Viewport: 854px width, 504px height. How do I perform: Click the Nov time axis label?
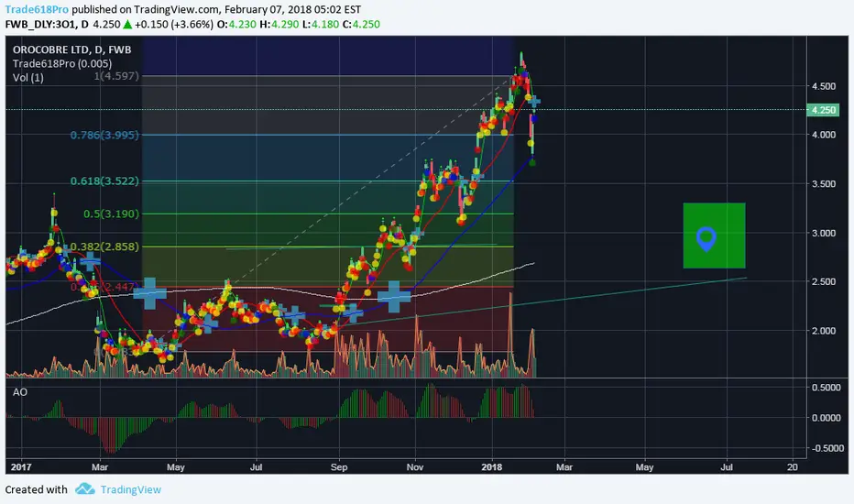pyautogui.click(x=415, y=467)
